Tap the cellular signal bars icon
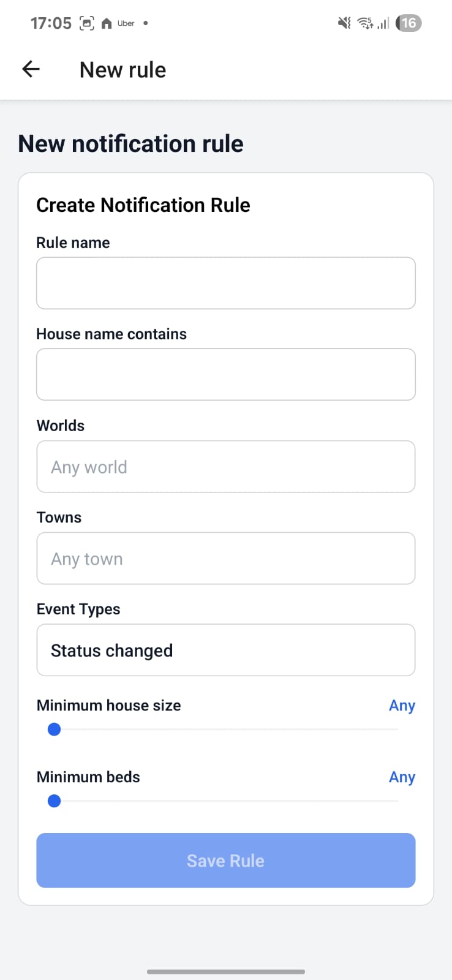This screenshot has height=980, width=452. point(383,23)
